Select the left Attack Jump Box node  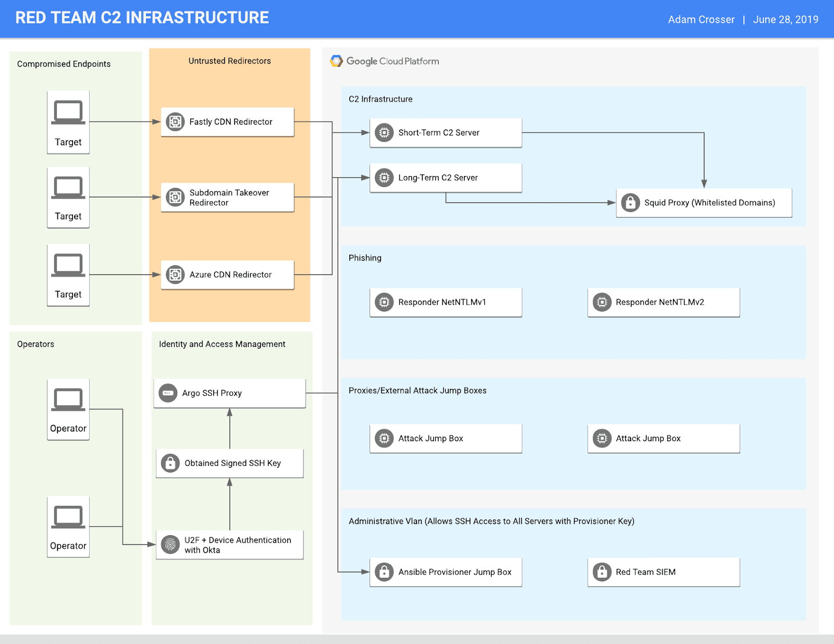pos(445,438)
